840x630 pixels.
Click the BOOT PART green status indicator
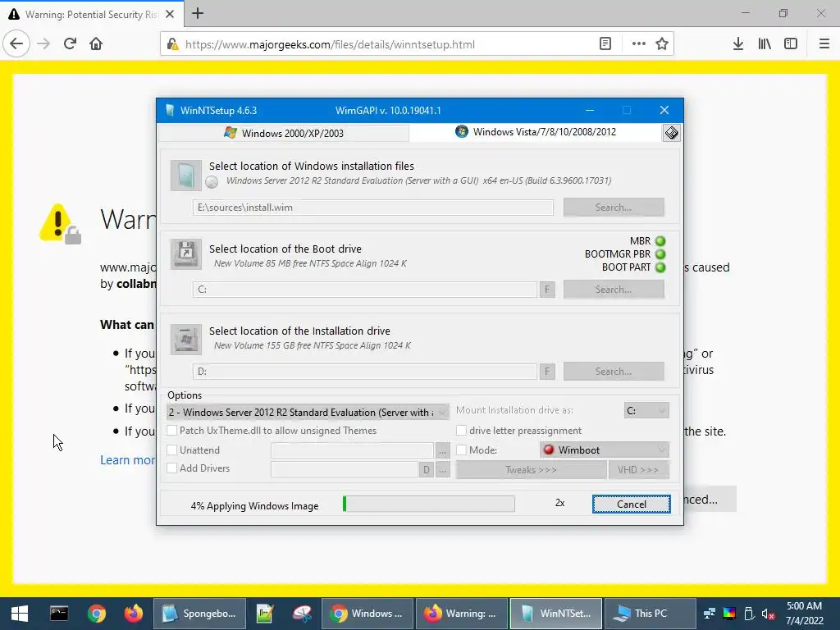click(x=660, y=267)
